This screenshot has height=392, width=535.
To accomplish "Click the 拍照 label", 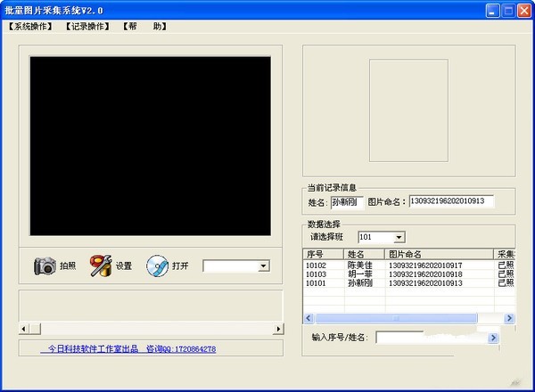I will point(68,265).
